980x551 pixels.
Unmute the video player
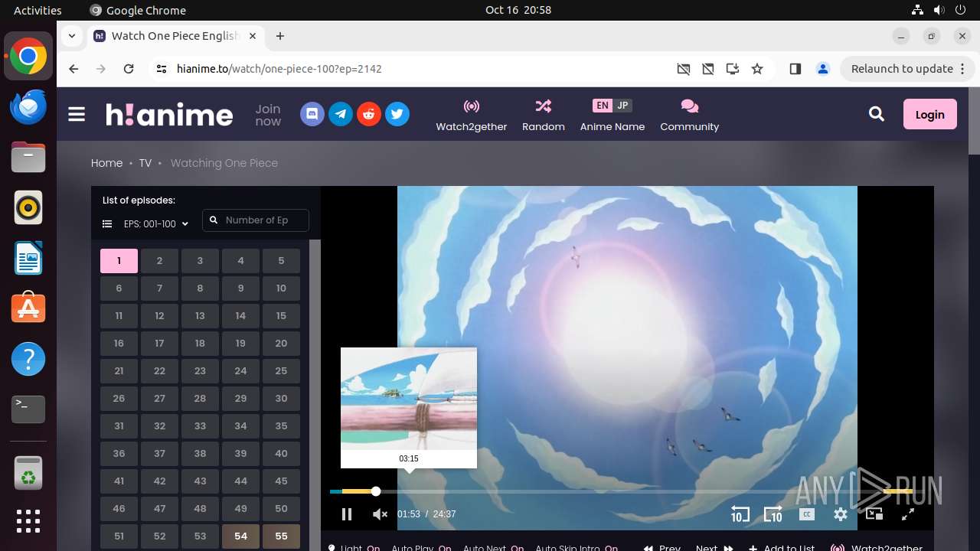[x=380, y=514]
